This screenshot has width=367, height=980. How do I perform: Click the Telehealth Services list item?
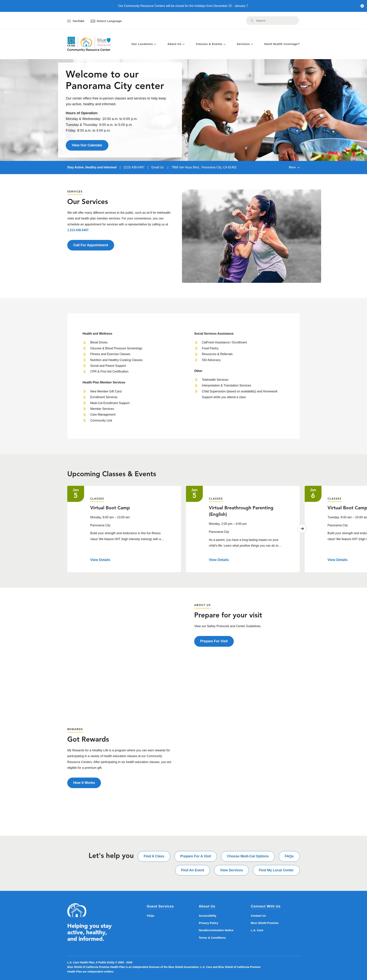click(x=215, y=380)
